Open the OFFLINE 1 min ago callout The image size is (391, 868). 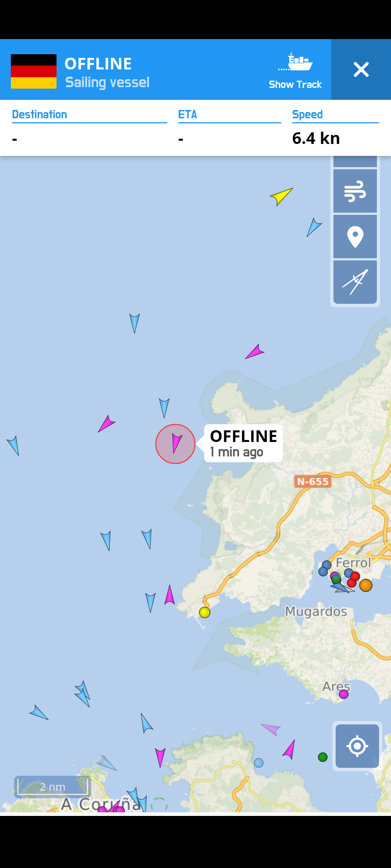click(x=243, y=443)
